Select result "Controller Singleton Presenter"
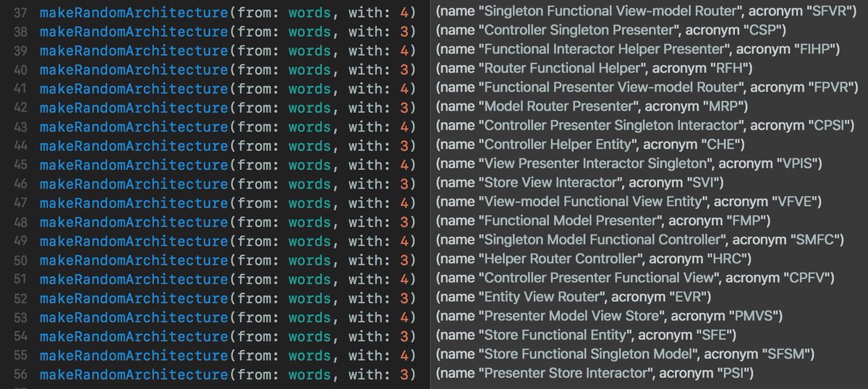 coord(611,32)
